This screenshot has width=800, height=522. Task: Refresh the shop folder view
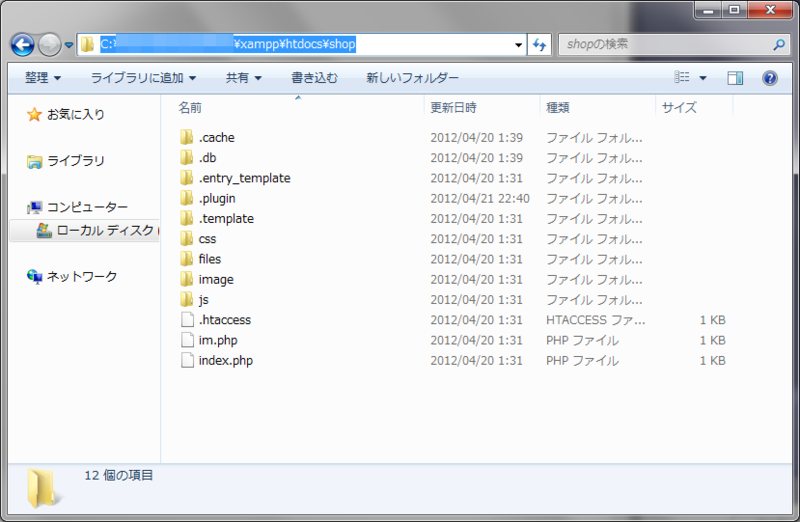coord(539,45)
